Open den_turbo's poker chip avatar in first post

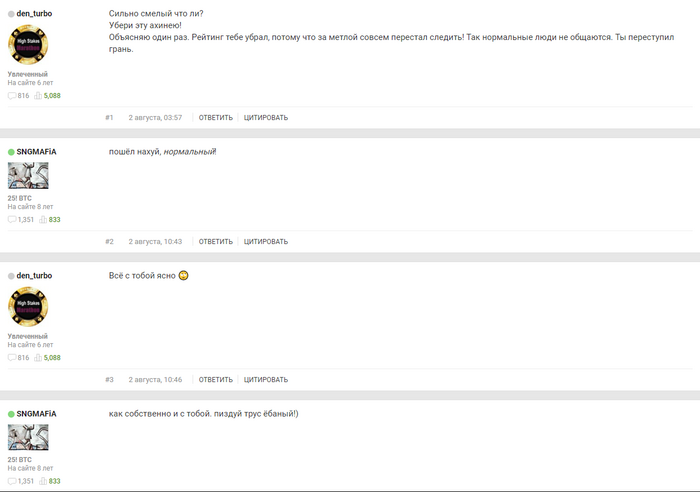pos(28,45)
